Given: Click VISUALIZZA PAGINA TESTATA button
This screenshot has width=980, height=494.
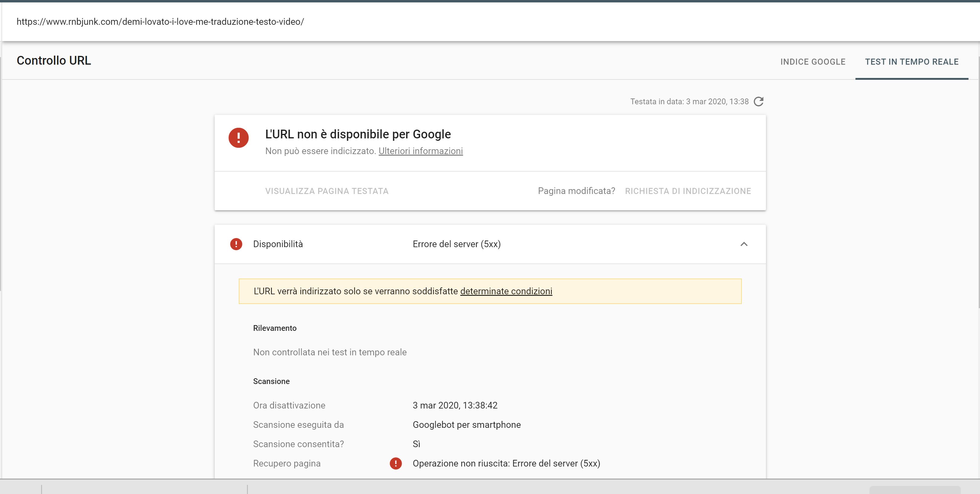Looking at the screenshot, I should tap(327, 191).
